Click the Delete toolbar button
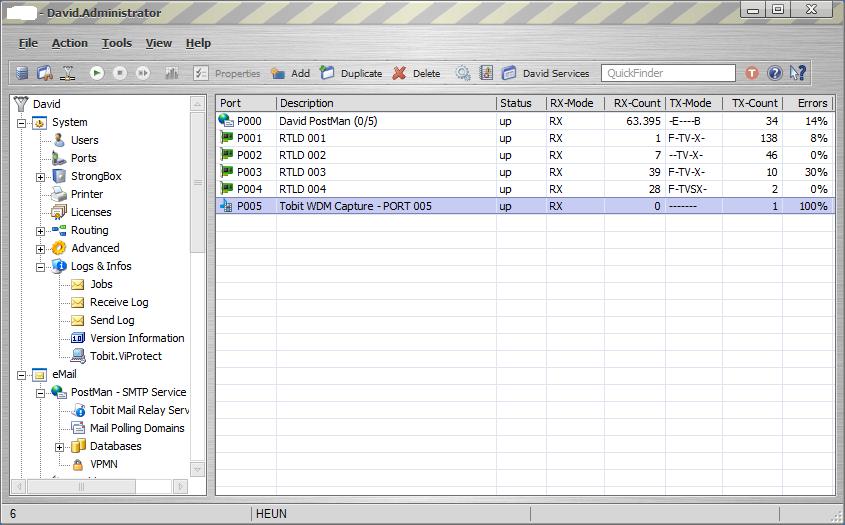 (416, 73)
